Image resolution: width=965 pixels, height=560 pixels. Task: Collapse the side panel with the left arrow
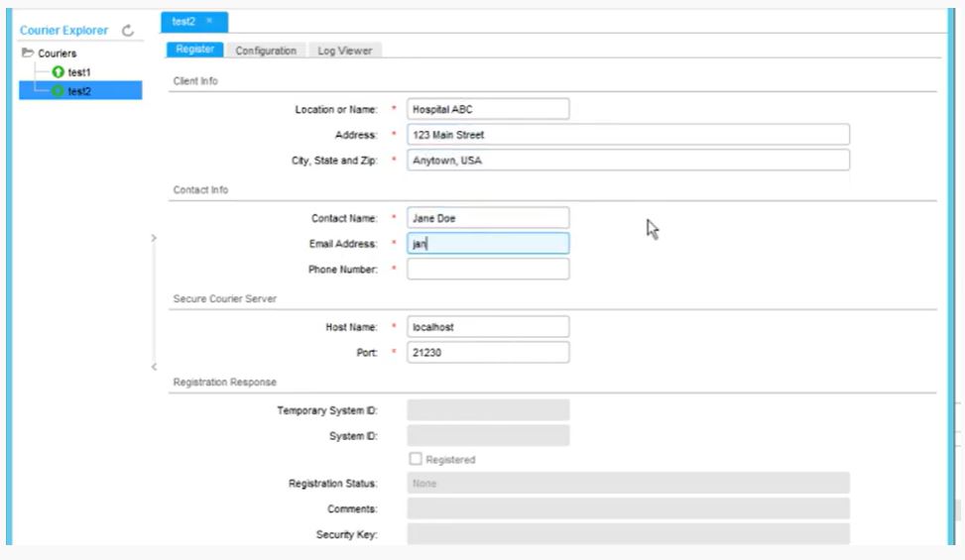click(x=154, y=367)
